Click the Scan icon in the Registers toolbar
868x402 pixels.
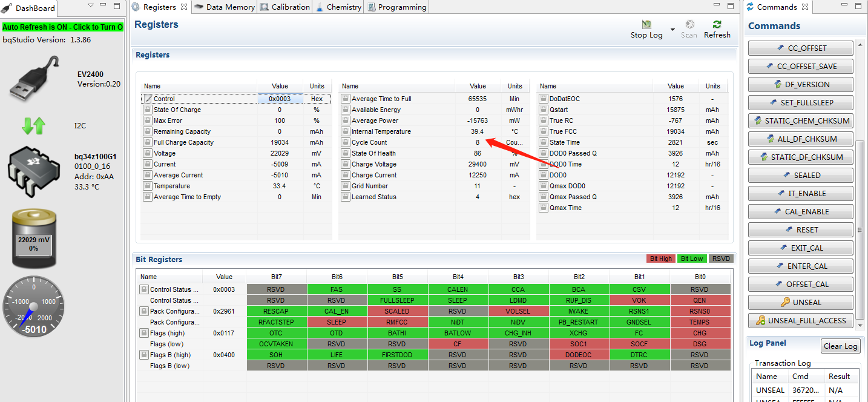coord(689,24)
